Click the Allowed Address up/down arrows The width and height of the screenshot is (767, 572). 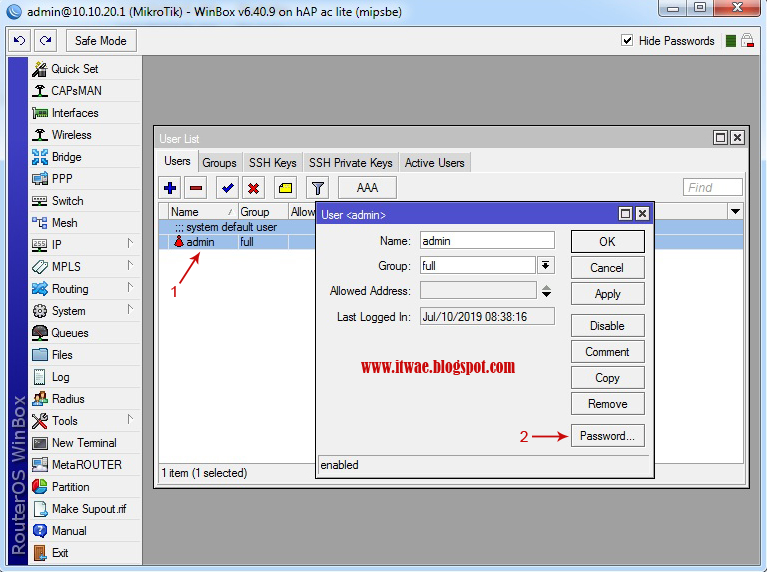point(546,291)
